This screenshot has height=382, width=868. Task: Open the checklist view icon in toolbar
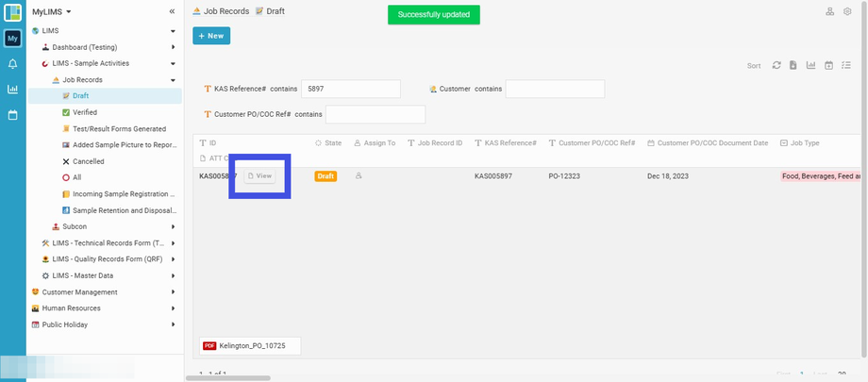(846, 65)
